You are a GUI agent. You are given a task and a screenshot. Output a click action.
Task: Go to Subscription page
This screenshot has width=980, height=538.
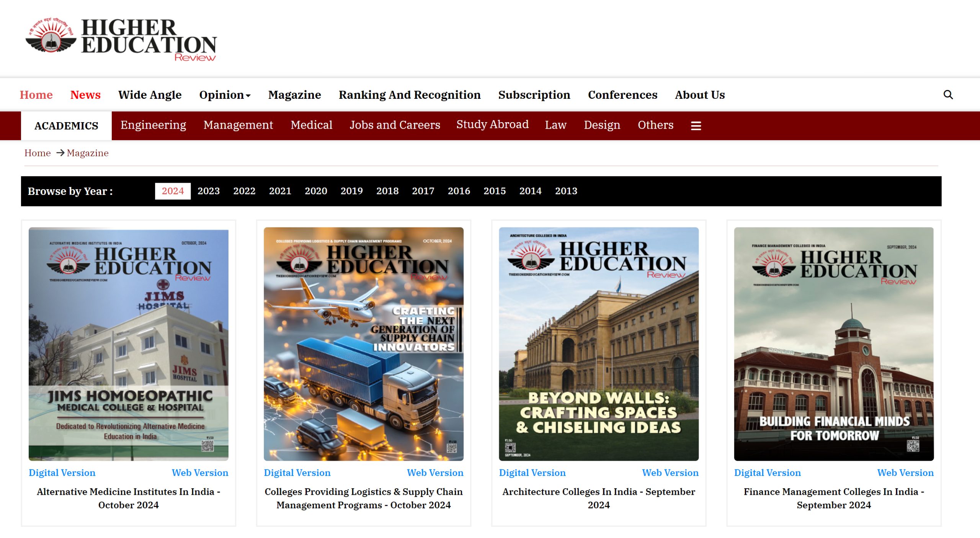pos(534,95)
